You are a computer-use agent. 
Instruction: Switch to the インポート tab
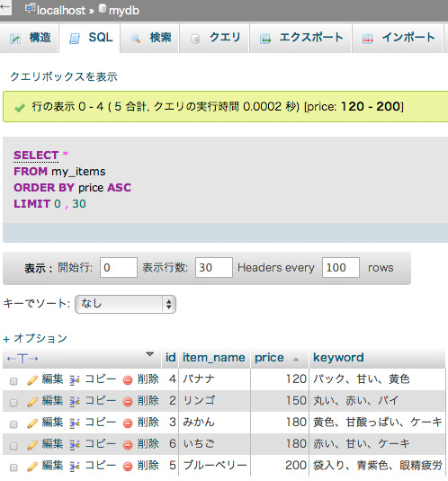tap(398, 38)
